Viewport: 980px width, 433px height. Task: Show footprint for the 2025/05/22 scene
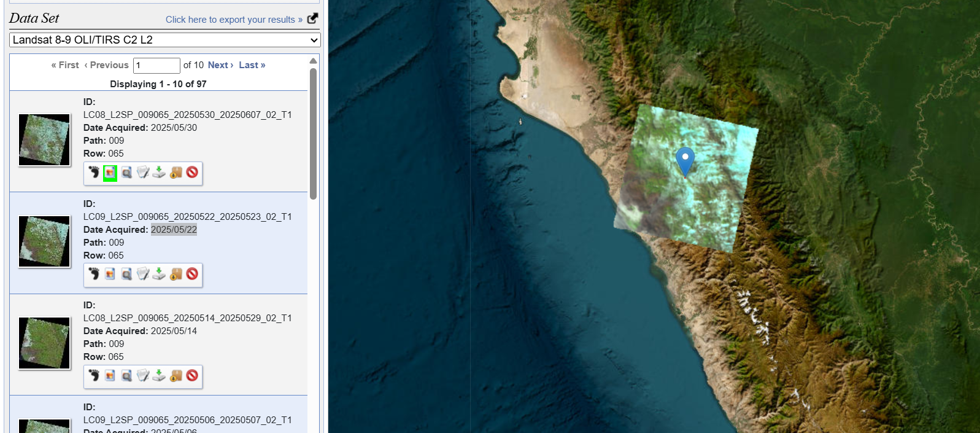click(x=93, y=274)
